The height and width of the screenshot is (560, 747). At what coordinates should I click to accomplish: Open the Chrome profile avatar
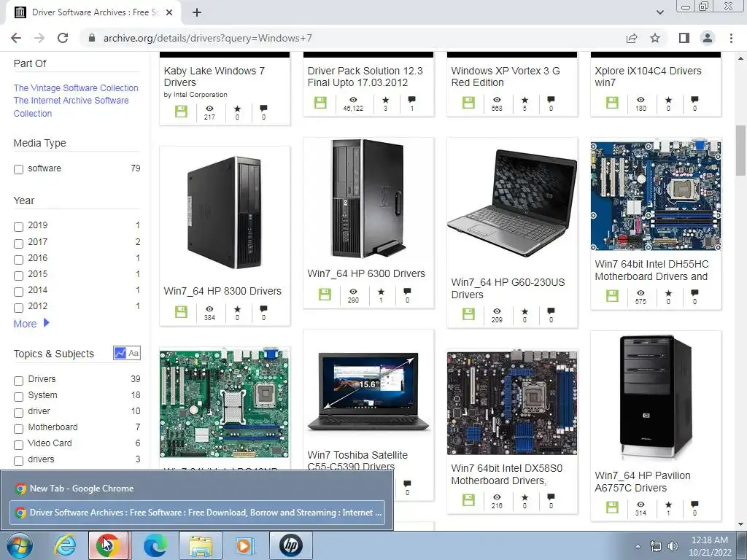coord(708,38)
